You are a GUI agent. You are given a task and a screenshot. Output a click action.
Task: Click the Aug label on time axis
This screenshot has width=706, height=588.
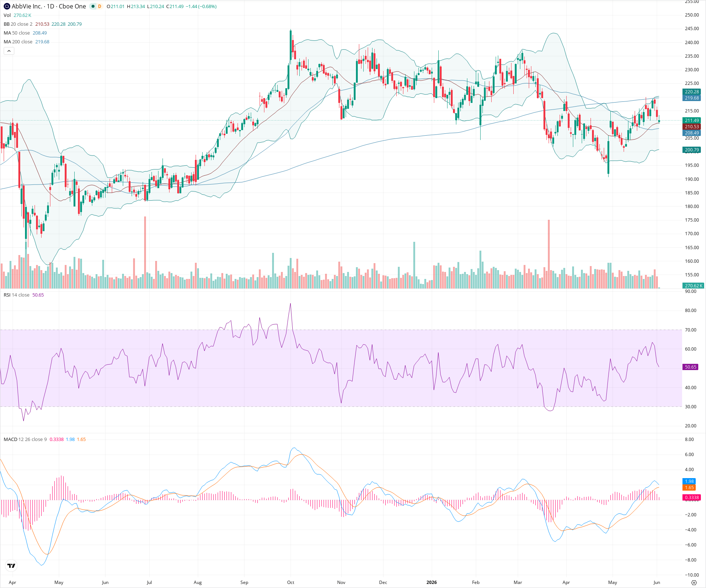[x=198, y=582]
